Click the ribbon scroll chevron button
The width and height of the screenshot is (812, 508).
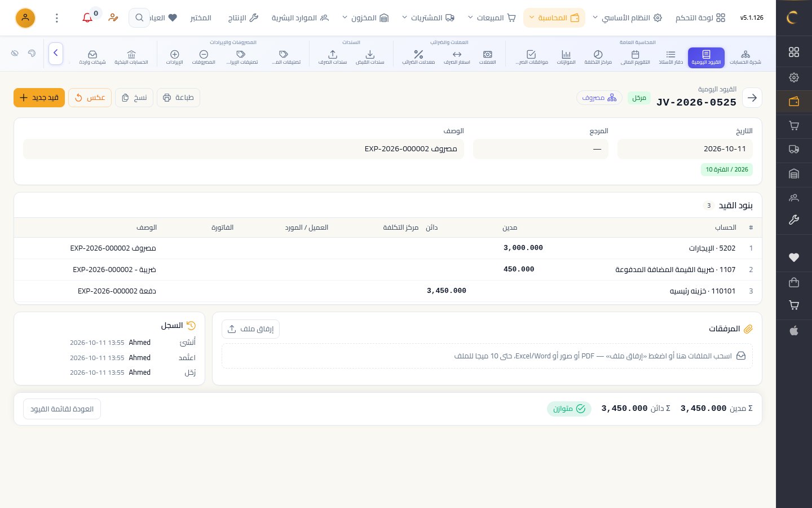[56, 53]
